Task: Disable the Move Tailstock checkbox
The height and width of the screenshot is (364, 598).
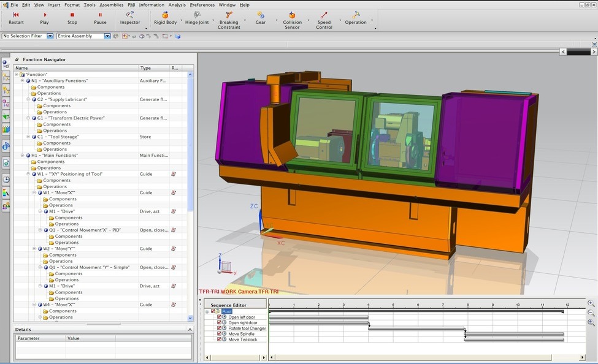Action: [220, 339]
